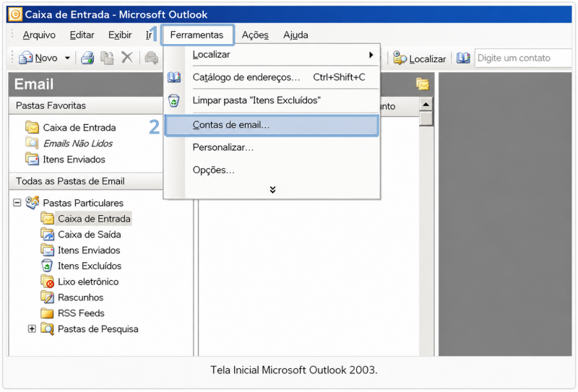
Task: Open the Arquivo menu
Action: [x=39, y=35]
